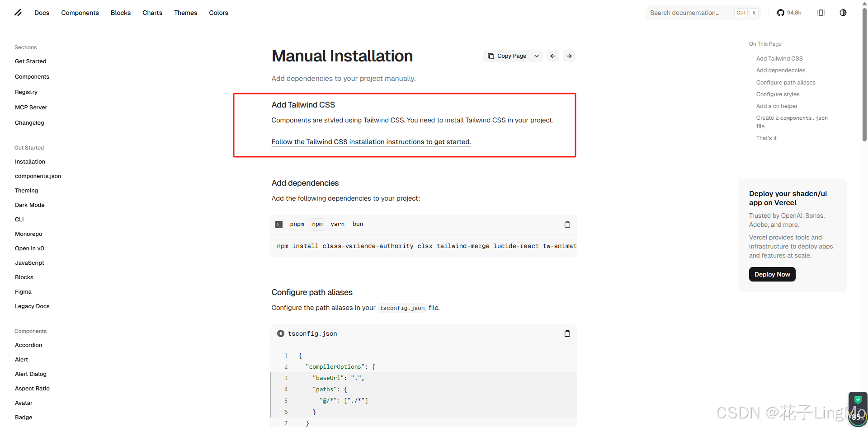Toggle dark mode theme icon
Screen dimensions: 868x427
point(843,13)
